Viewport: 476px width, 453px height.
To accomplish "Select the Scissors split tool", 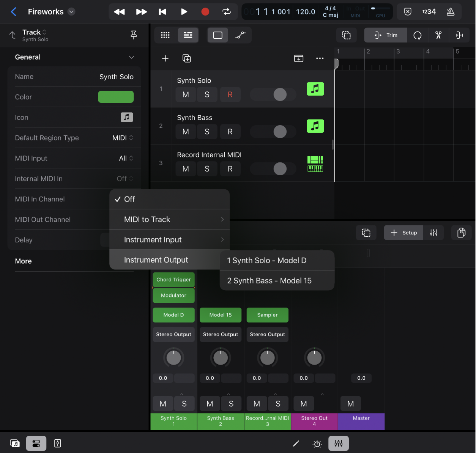I will (x=438, y=35).
